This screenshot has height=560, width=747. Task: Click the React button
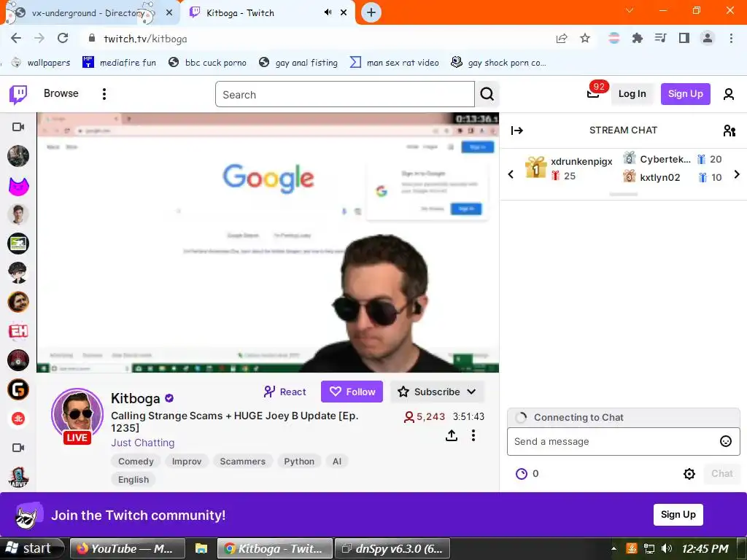point(285,392)
